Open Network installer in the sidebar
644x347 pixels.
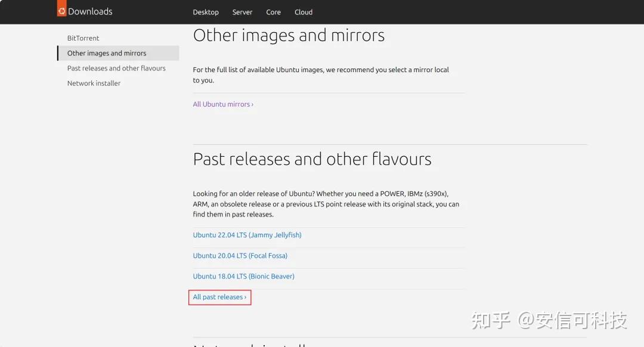coord(94,83)
